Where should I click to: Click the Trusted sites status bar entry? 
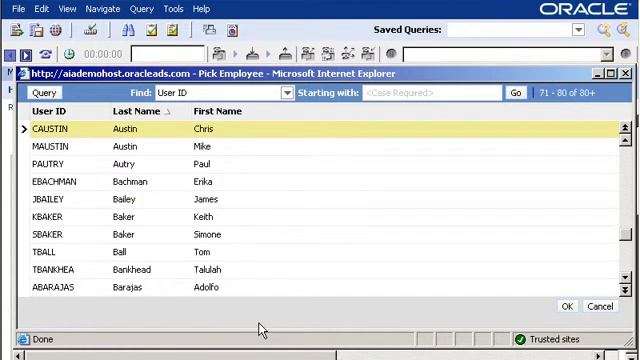pyautogui.click(x=547, y=339)
